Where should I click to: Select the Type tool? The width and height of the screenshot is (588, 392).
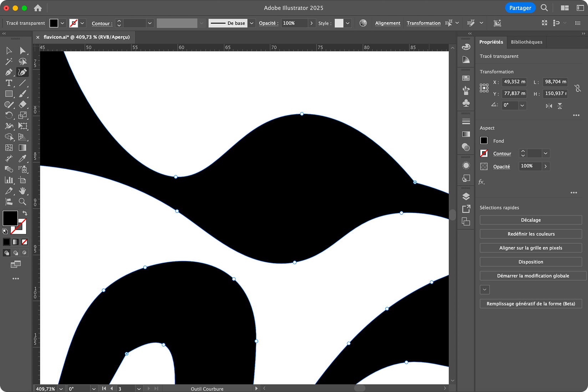pyautogui.click(x=9, y=83)
